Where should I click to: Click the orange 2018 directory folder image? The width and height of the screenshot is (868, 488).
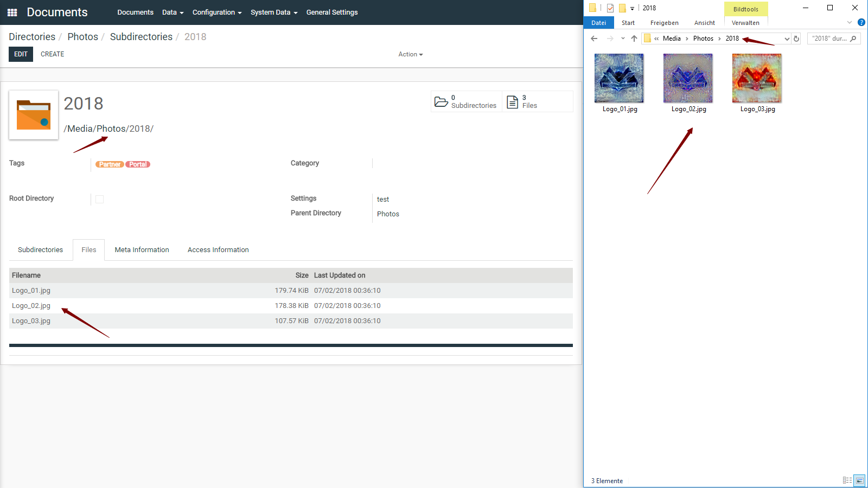[34, 115]
